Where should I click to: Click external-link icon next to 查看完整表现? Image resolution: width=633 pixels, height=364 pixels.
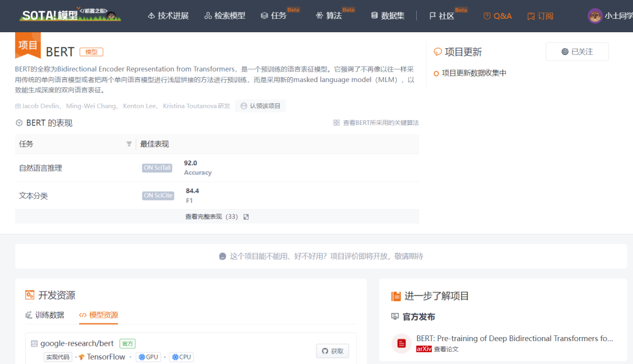[x=246, y=216]
